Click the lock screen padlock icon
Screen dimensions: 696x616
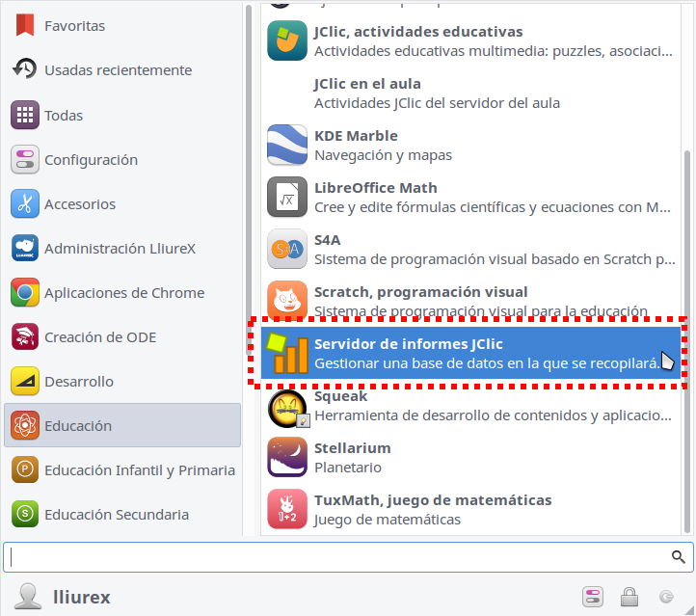(629, 597)
